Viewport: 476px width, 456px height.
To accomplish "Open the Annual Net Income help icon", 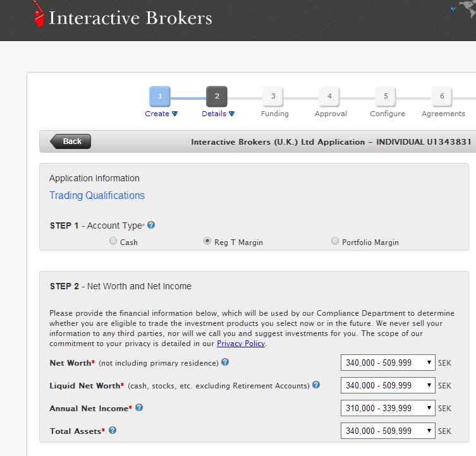I will [139, 407].
